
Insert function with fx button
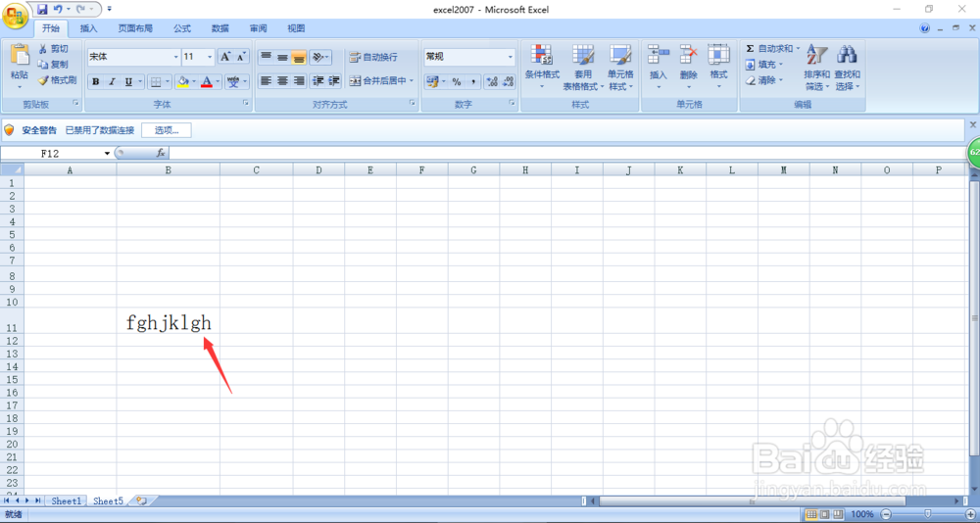(x=161, y=153)
